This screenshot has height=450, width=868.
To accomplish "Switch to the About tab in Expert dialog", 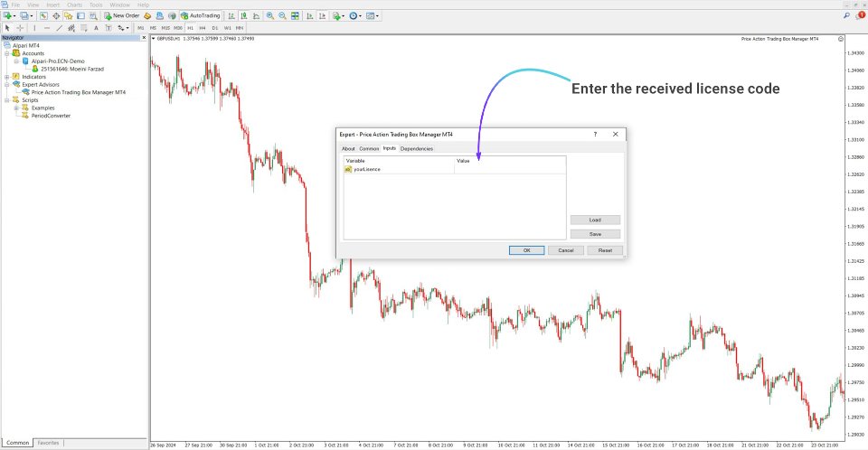I will point(348,149).
